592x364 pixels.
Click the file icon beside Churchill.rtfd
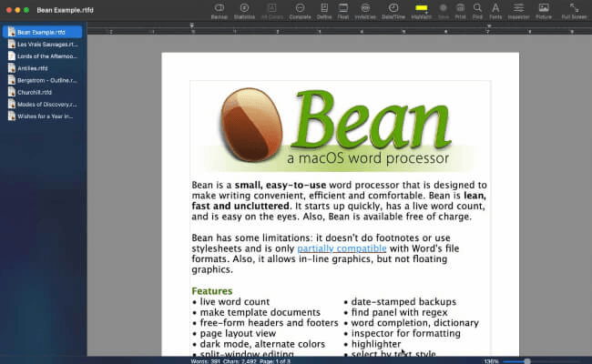coord(12,92)
